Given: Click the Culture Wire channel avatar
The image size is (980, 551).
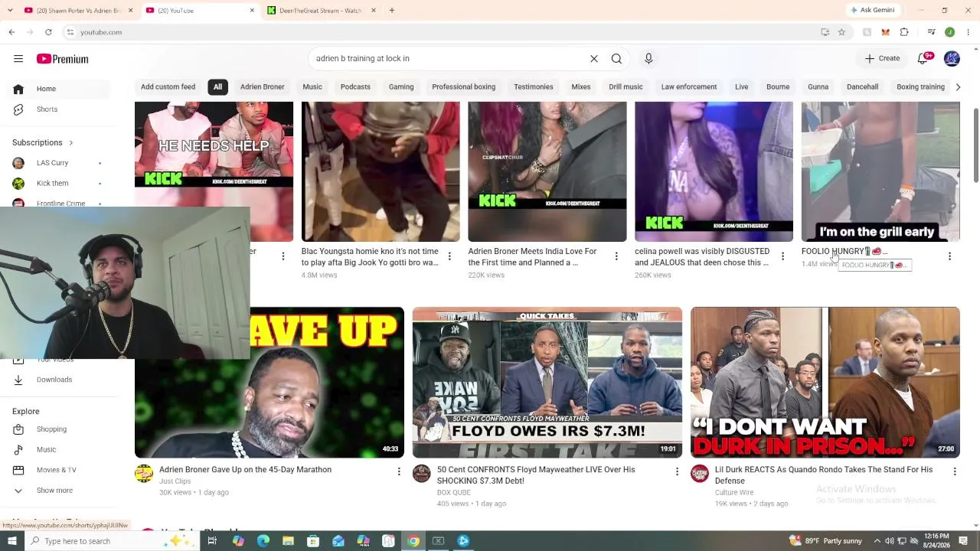Looking at the screenshot, I should coord(700,474).
